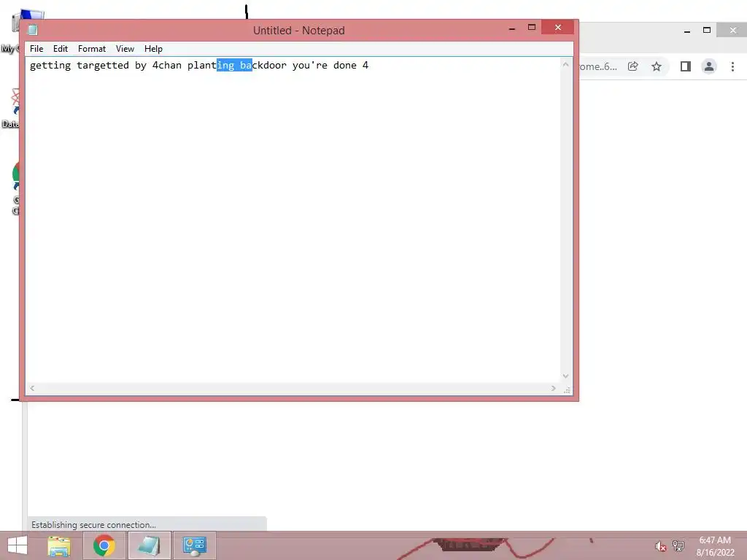
Task: Click the Notepad title bar icon
Action: point(33,30)
